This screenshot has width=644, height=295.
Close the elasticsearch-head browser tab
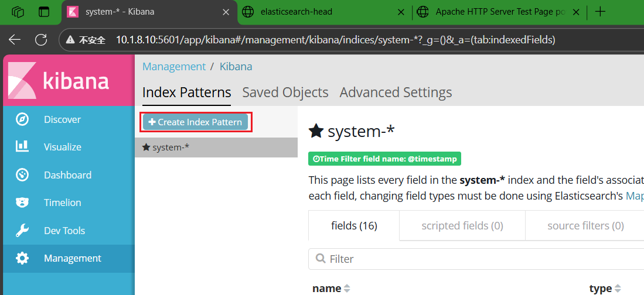401,12
